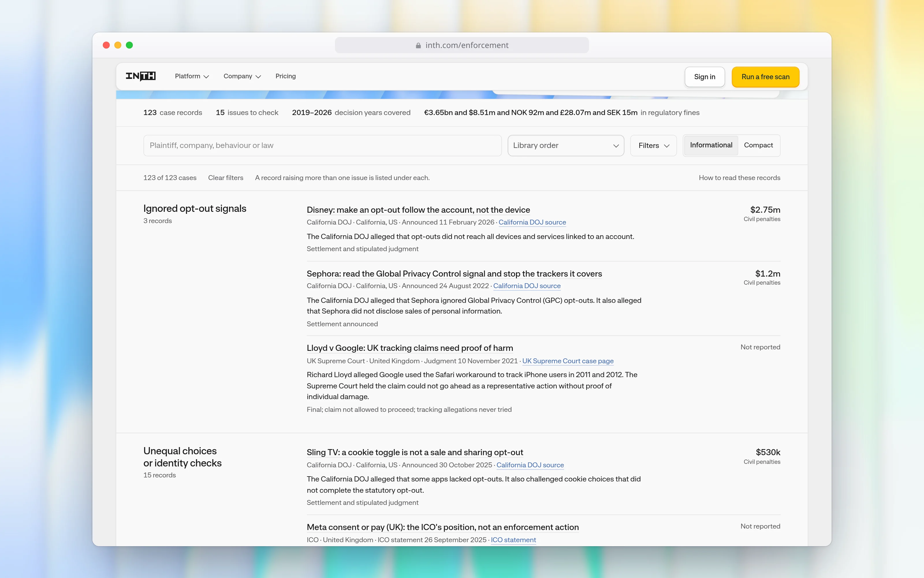
Task: Click the 123 of 123 cases count
Action: click(170, 178)
